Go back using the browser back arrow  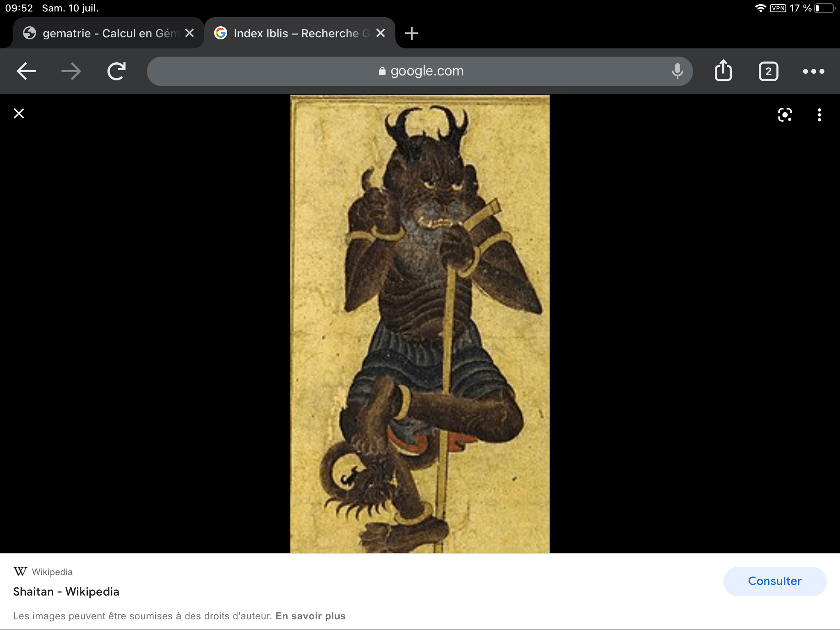point(26,71)
